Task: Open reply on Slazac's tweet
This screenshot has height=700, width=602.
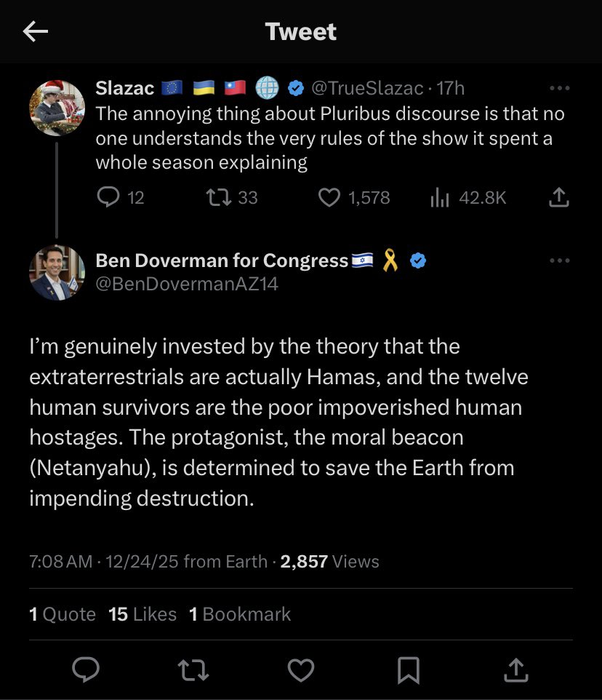Action: 108,197
